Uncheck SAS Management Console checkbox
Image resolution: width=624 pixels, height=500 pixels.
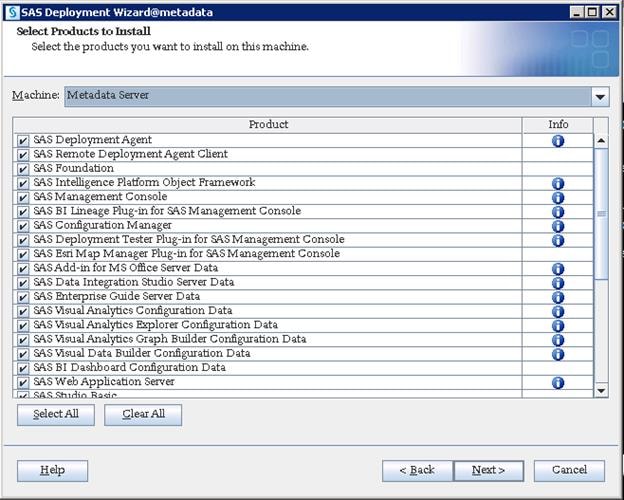click(x=23, y=197)
